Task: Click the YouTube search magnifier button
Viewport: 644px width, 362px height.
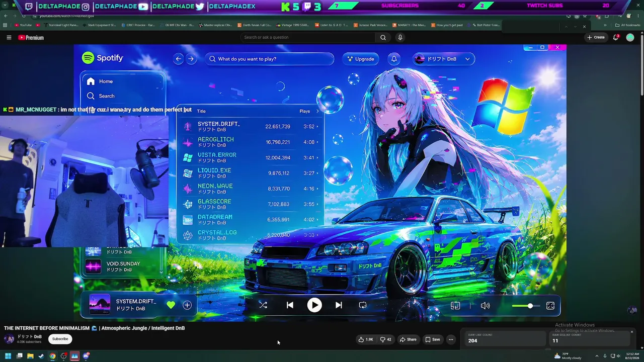Action: pyautogui.click(x=383, y=37)
